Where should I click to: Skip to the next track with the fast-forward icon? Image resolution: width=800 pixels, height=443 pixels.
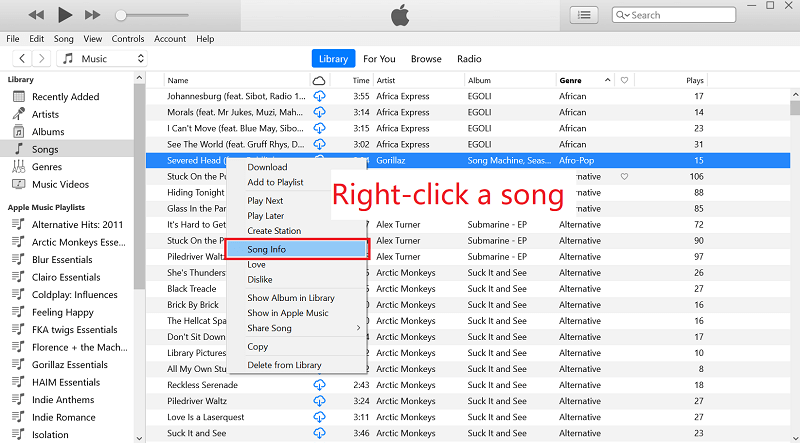click(x=93, y=15)
